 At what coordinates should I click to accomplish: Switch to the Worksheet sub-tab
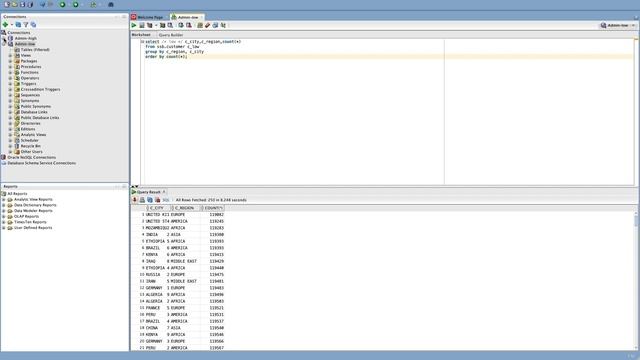[x=141, y=35]
